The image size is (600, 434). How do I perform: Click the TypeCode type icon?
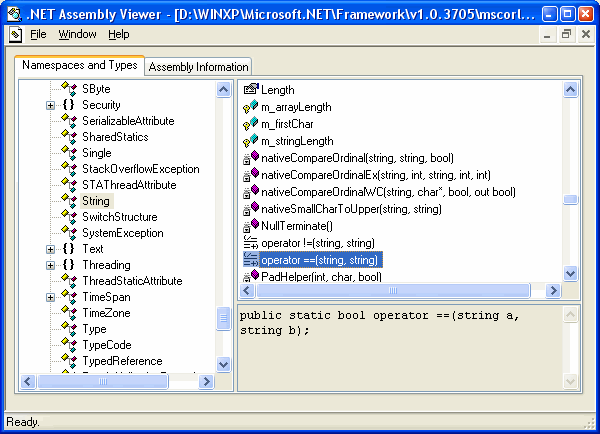[69, 346]
